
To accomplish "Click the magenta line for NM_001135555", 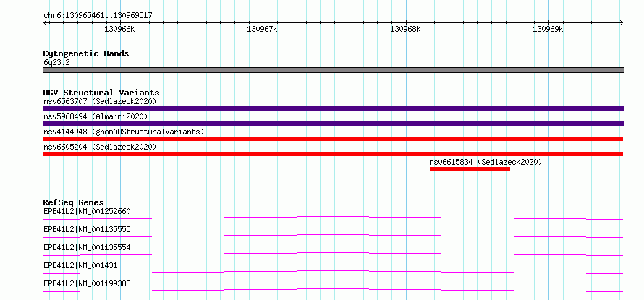I will pos(333,236).
